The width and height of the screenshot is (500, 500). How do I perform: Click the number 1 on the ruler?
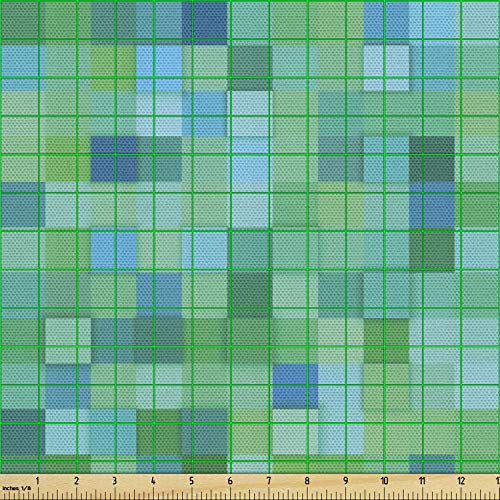37,481
